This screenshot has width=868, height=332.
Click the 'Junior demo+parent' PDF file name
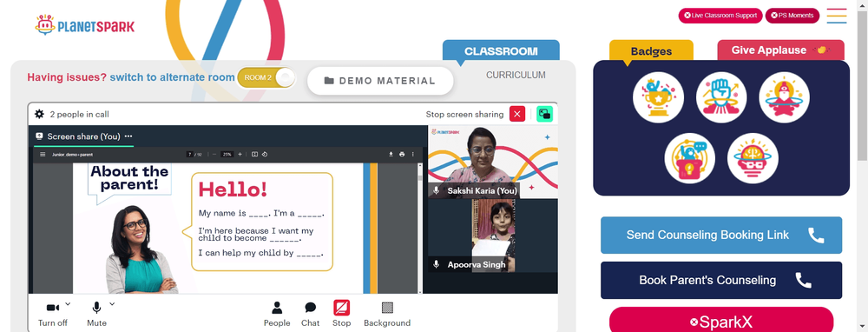[x=73, y=155]
